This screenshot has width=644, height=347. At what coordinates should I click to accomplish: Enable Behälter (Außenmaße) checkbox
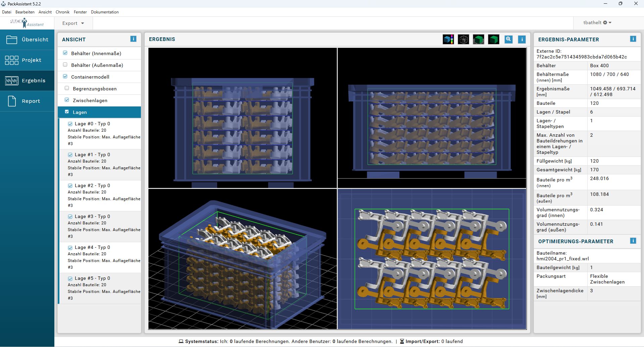pos(65,65)
